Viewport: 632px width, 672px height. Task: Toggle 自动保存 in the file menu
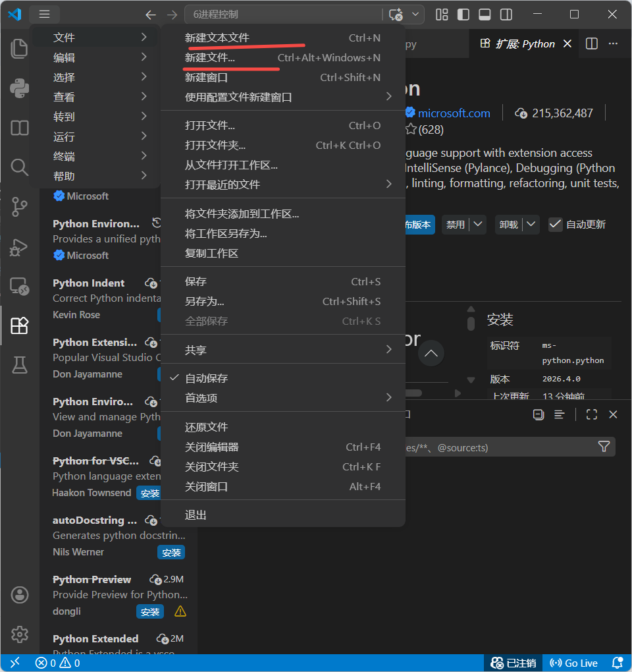click(282, 378)
